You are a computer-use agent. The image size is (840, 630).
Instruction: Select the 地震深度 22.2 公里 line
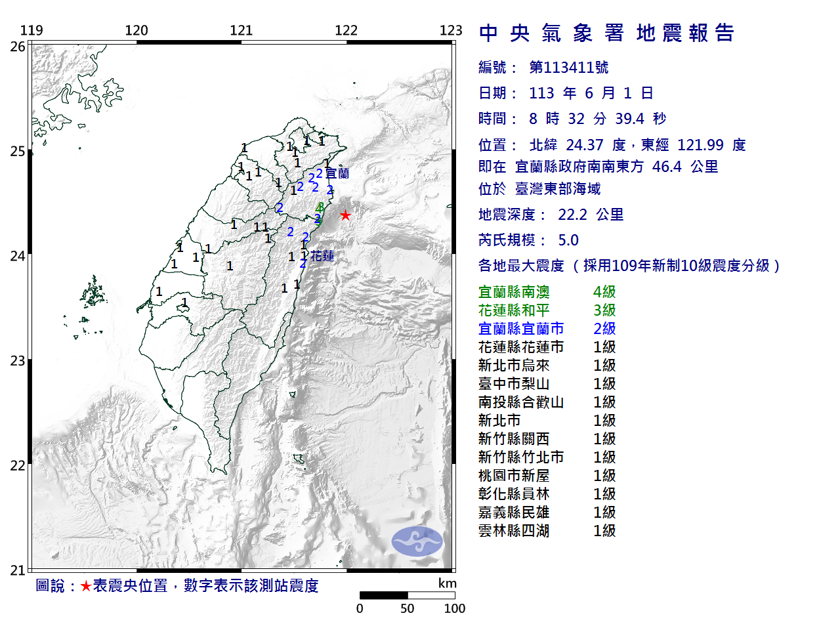point(551,215)
